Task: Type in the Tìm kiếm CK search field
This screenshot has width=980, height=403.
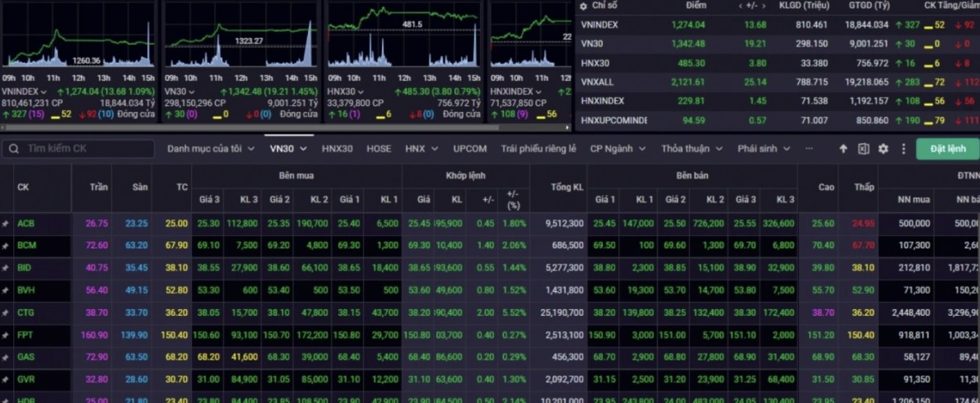Action: (86, 149)
